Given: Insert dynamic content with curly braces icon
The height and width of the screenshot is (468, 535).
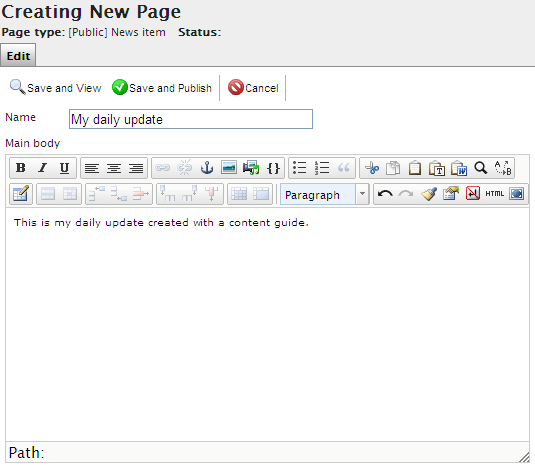Looking at the screenshot, I should [x=273, y=168].
